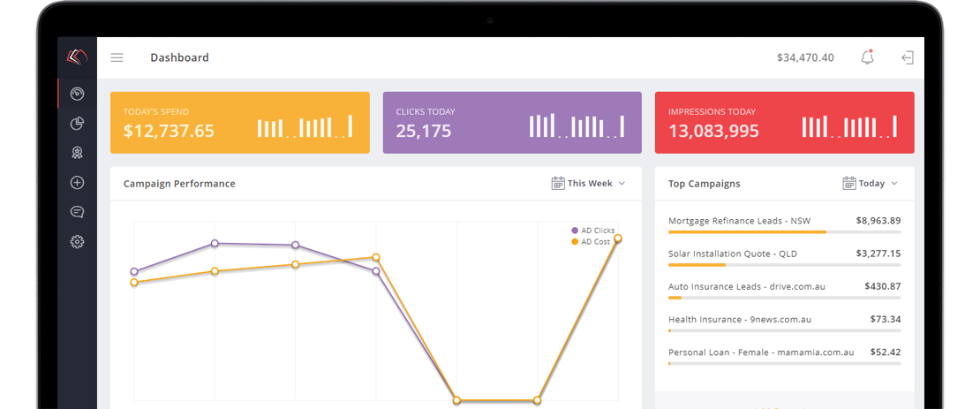
Task: Click the logout icon in header
Action: [907, 57]
